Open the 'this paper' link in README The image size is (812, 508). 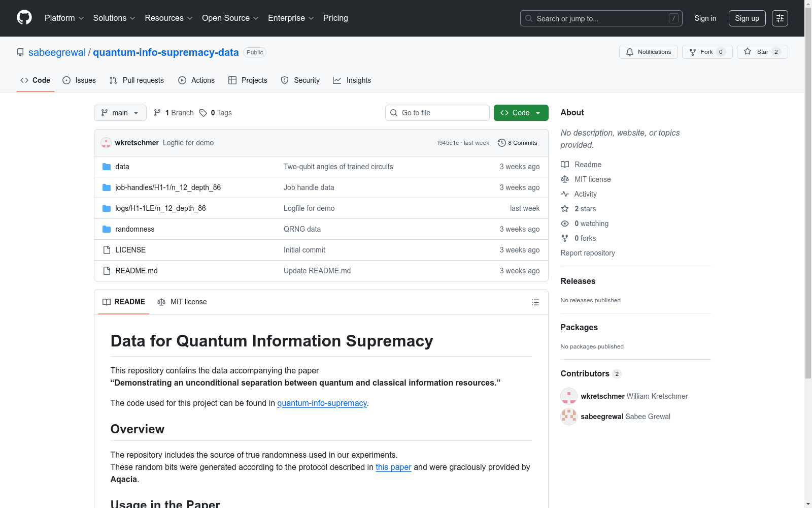coord(393,467)
